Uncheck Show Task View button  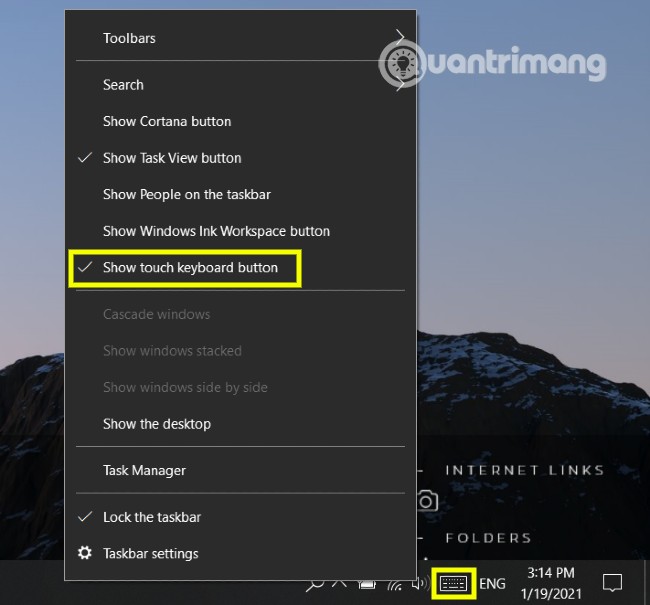point(240,158)
